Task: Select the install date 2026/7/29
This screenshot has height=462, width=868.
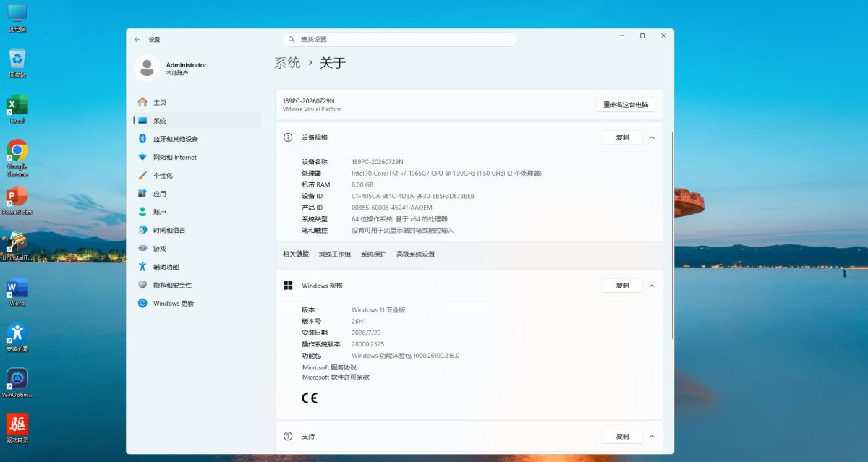Action: tap(365, 333)
